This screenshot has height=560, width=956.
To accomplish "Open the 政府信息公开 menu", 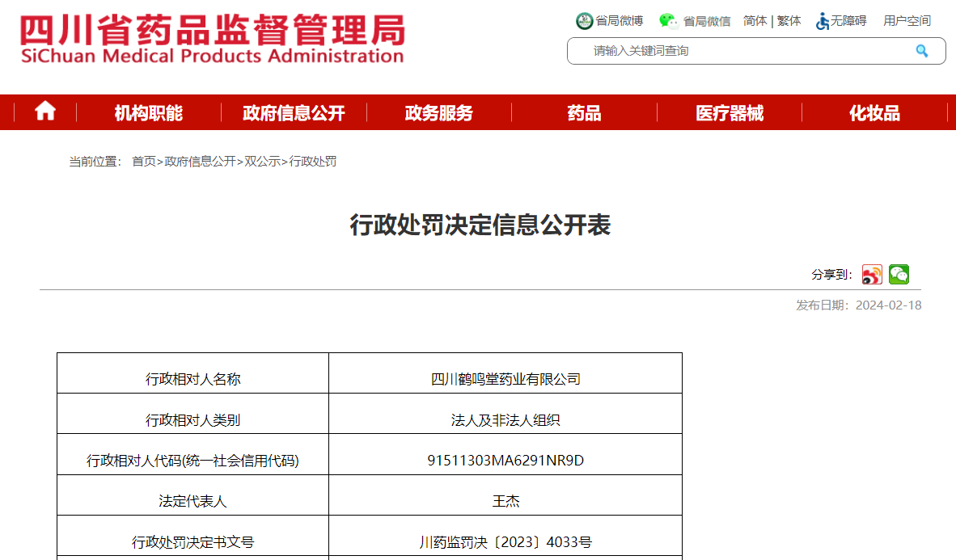I will click(x=294, y=113).
